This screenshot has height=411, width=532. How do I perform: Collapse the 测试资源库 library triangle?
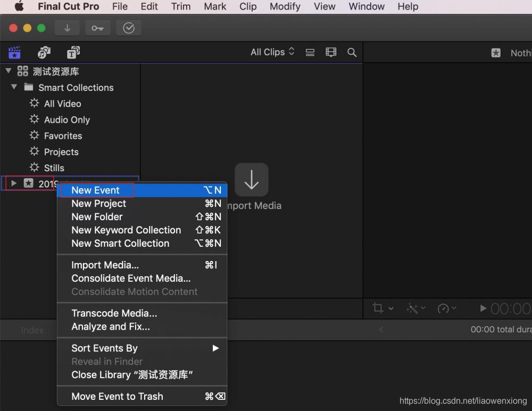click(x=9, y=71)
